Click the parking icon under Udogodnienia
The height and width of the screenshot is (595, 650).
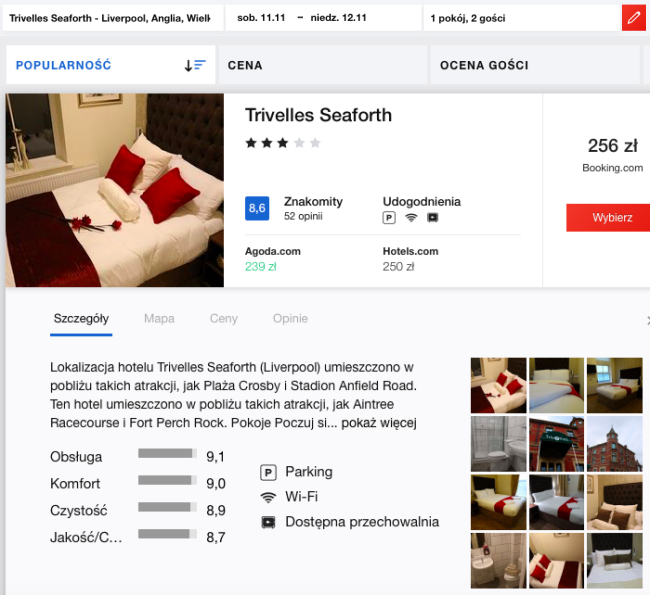[389, 218]
